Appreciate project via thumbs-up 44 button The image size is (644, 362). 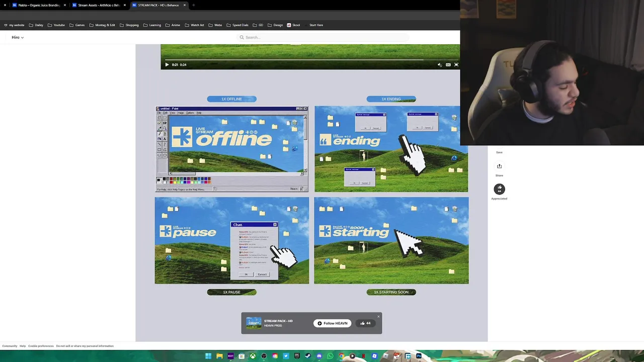click(x=365, y=323)
